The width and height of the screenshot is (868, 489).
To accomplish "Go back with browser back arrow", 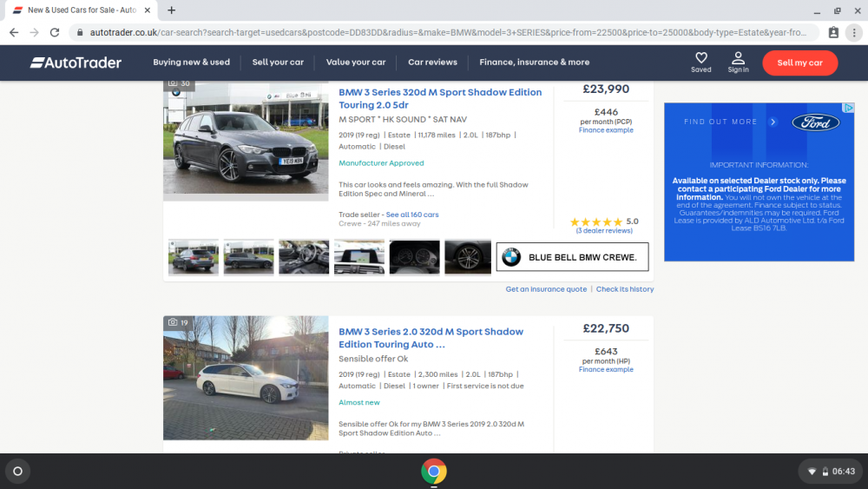I will coord(14,33).
